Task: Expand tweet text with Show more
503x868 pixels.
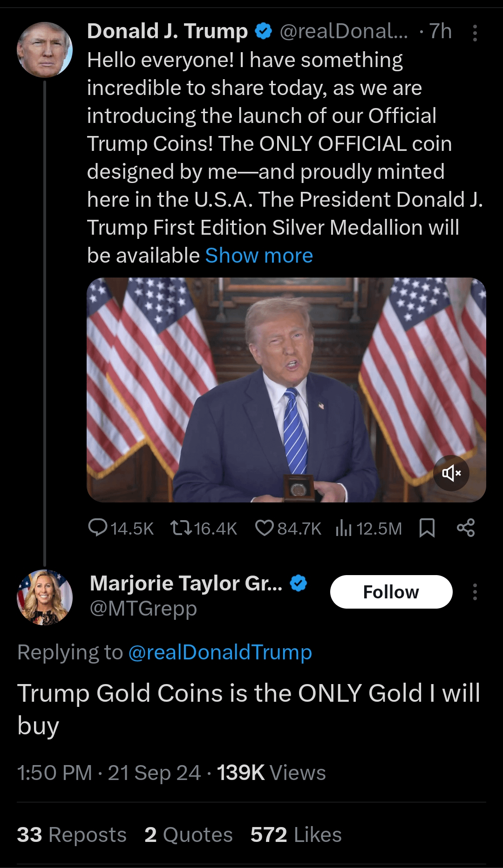Action: coord(259,256)
